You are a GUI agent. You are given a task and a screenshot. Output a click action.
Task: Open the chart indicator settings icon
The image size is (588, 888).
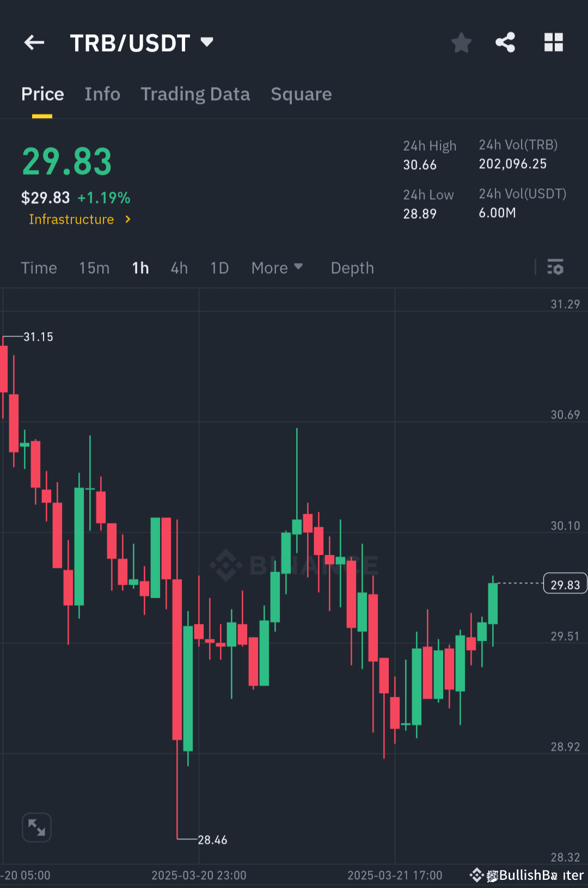tap(556, 267)
